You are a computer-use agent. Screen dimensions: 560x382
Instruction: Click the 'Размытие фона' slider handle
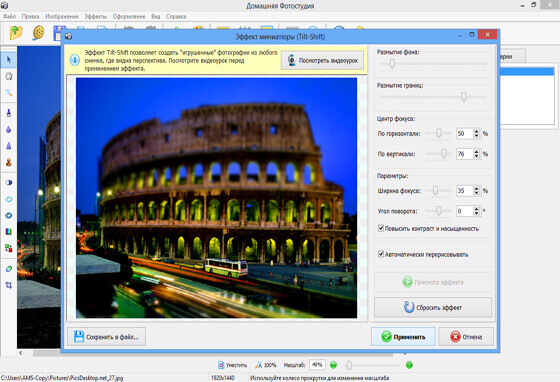pyautogui.click(x=392, y=64)
